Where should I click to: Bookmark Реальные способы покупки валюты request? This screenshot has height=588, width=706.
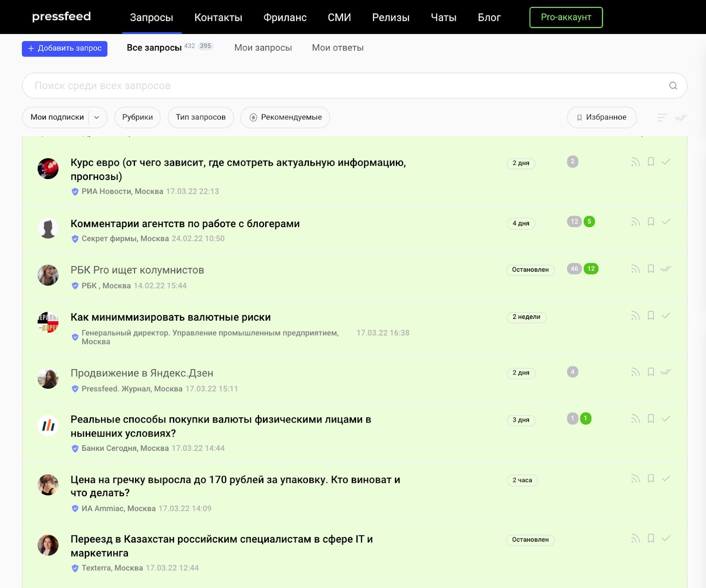pyautogui.click(x=651, y=419)
